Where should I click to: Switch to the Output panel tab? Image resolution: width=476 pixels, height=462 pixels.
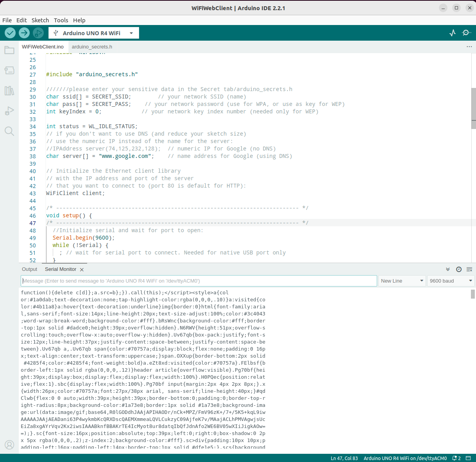pyautogui.click(x=30, y=269)
